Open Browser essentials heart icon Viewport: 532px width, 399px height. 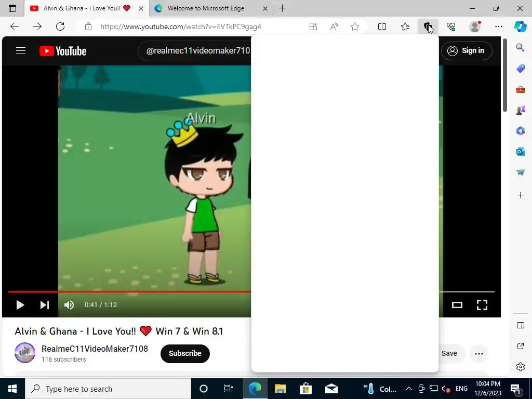tap(451, 26)
